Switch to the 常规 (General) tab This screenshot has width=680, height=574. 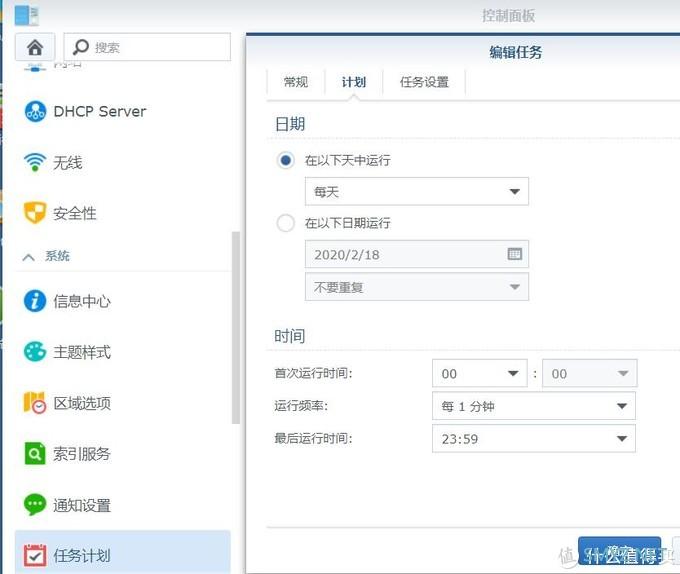click(296, 82)
